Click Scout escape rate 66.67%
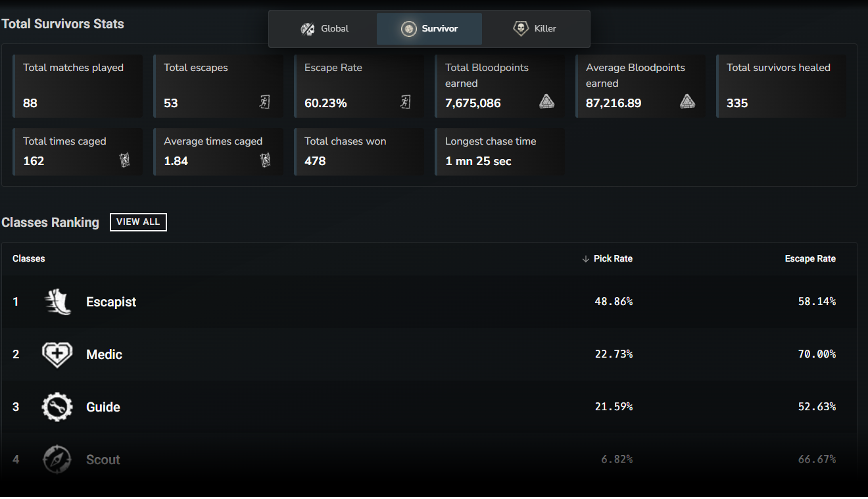The height and width of the screenshot is (499, 868). click(x=817, y=460)
